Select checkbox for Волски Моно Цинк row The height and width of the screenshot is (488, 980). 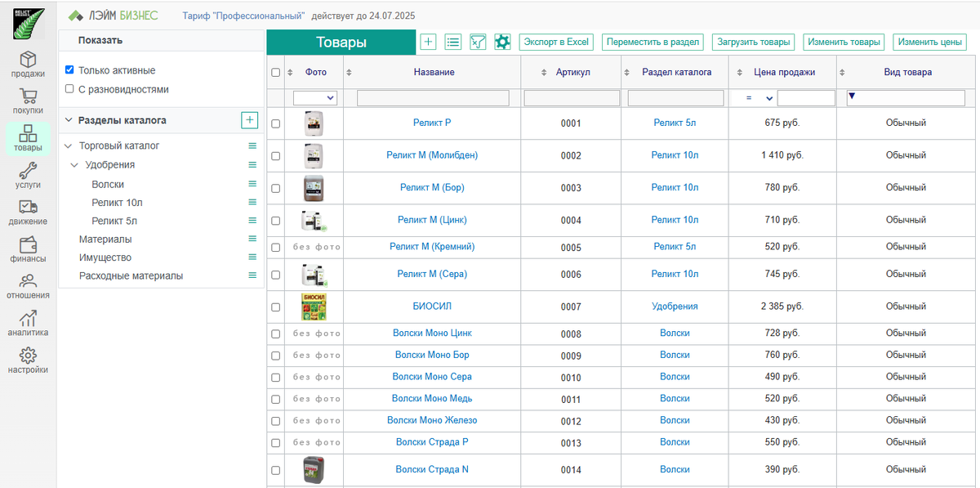click(x=276, y=334)
